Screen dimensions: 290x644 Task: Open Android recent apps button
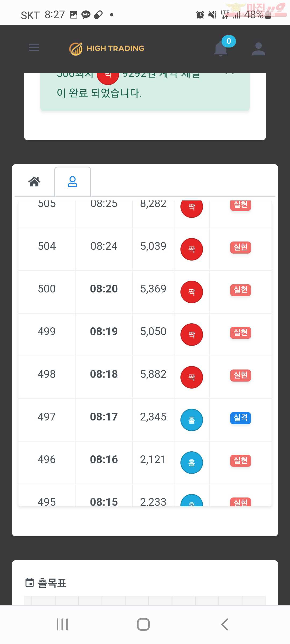pyautogui.click(x=62, y=624)
